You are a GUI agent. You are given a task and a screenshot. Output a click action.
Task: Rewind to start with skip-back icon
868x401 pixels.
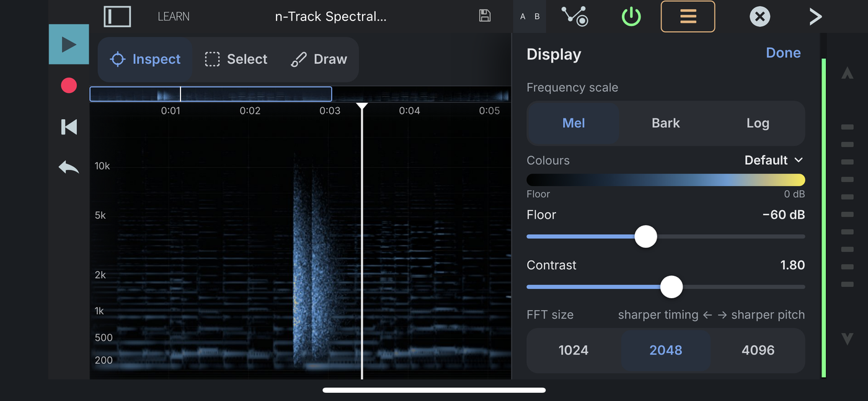(69, 127)
